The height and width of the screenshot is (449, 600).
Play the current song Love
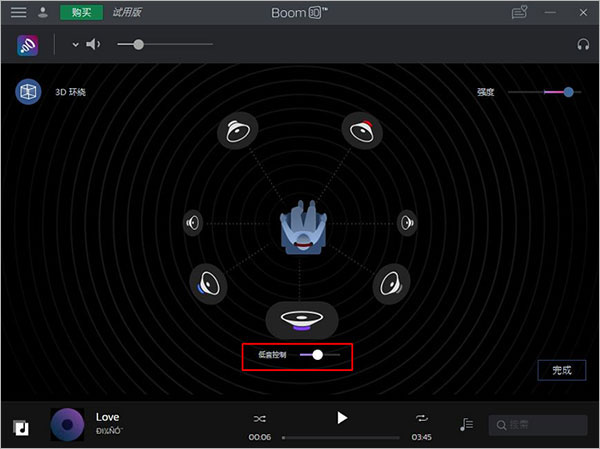pyautogui.click(x=342, y=418)
